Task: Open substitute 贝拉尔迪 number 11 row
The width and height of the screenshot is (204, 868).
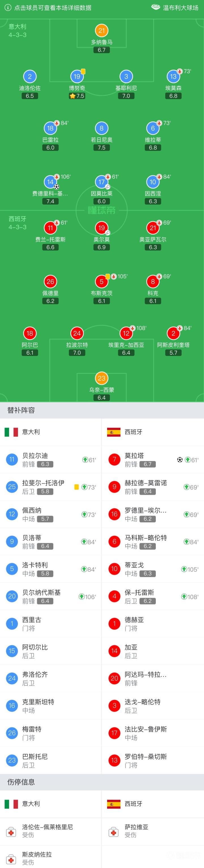Action: pos(50,460)
